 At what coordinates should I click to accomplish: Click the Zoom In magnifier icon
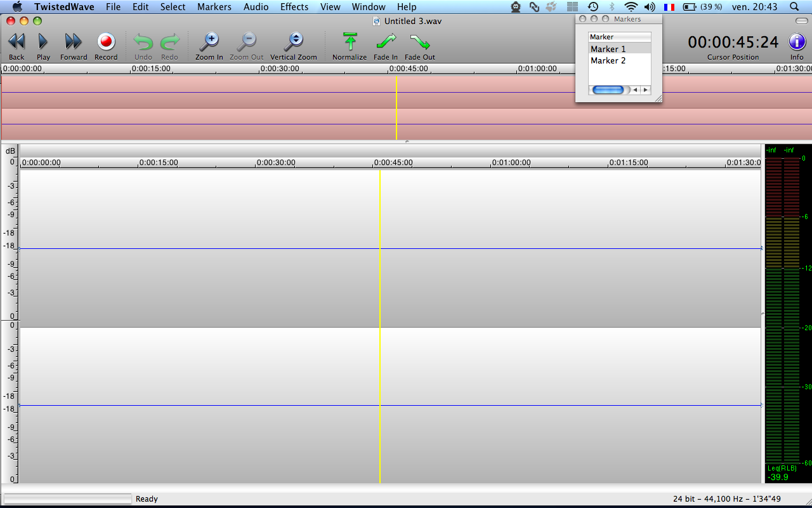pyautogui.click(x=209, y=42)
